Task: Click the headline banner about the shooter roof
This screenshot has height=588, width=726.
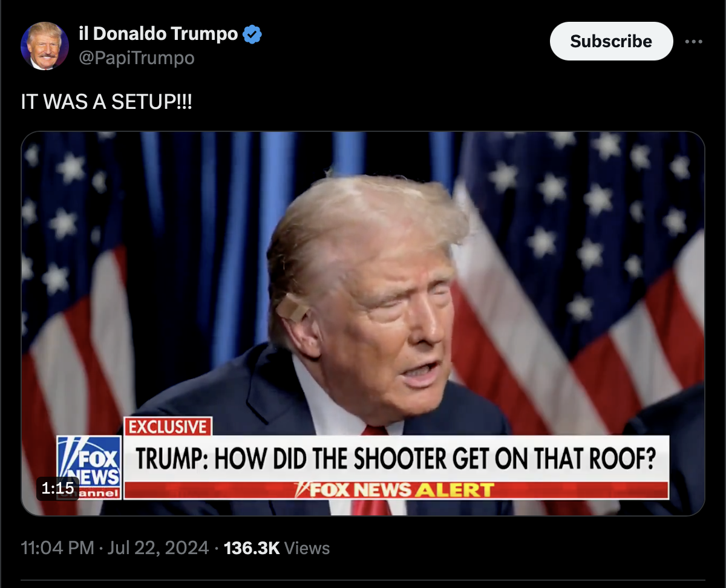Action: tap(396, 459)
